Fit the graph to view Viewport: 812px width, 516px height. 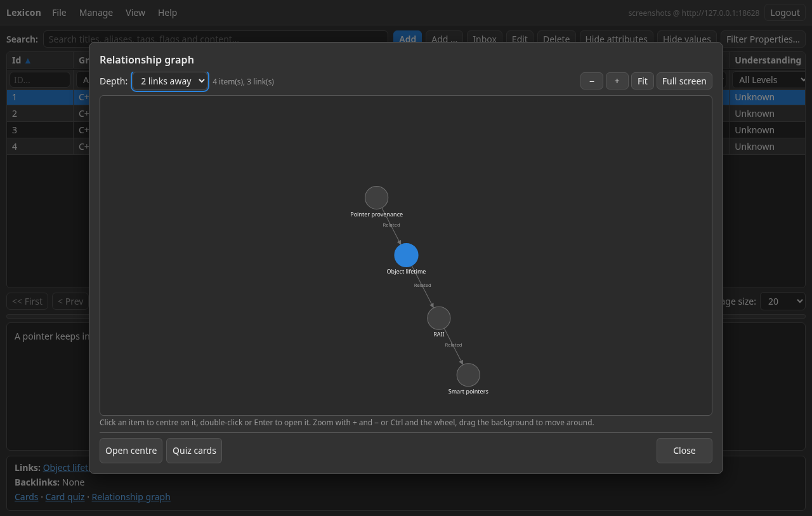[x=643, y=81]
